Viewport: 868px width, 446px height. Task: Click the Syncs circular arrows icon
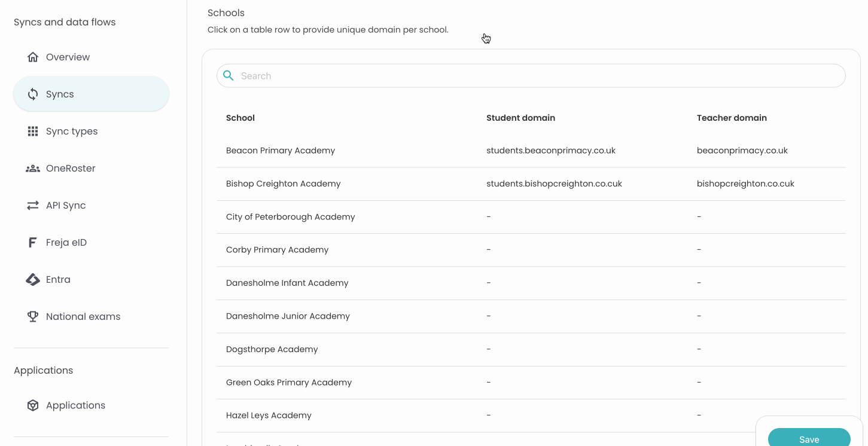(x=33, y=94)
